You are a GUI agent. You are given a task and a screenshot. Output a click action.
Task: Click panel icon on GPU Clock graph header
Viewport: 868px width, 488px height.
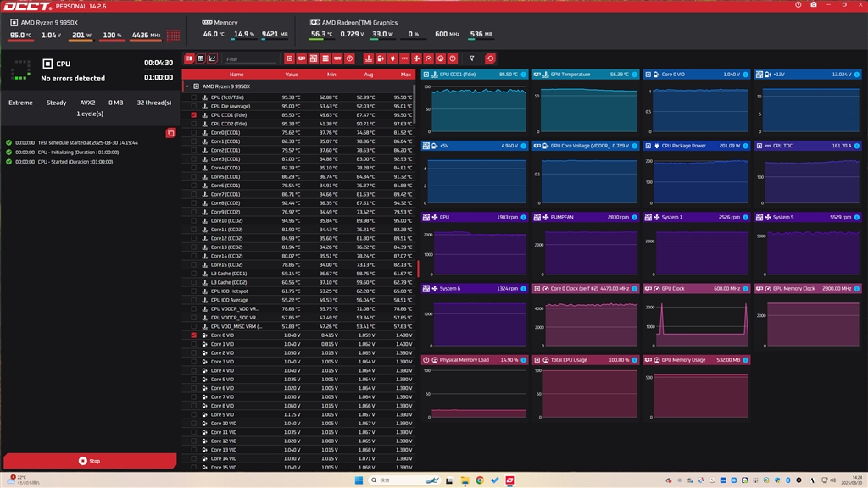tap(648, 289)
